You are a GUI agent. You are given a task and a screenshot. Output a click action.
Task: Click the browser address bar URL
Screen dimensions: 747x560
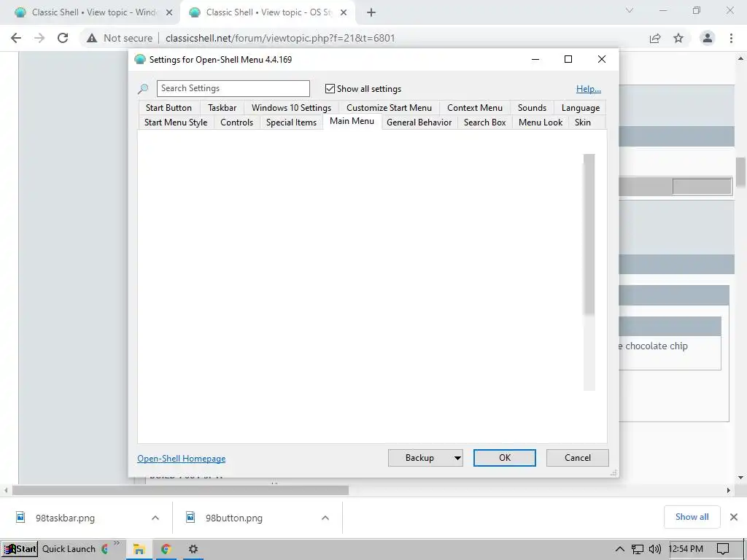[x=280, y=38]
